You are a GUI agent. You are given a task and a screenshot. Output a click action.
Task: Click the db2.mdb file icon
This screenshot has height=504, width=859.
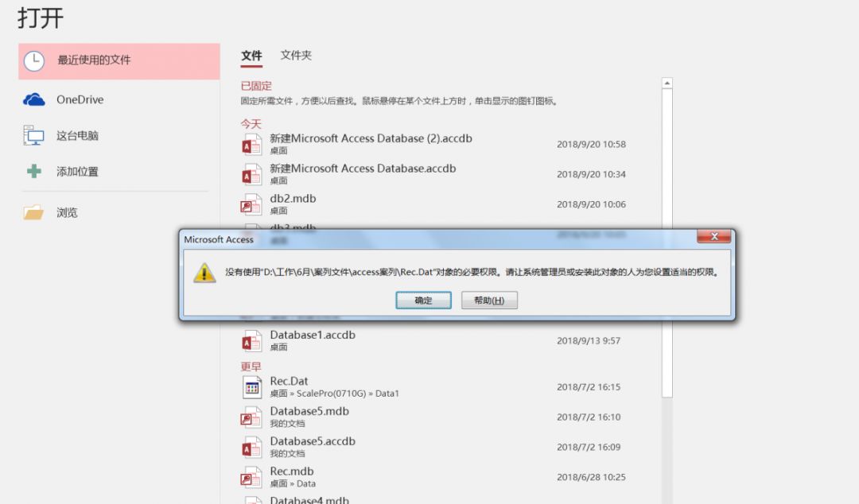pos(251,204)
